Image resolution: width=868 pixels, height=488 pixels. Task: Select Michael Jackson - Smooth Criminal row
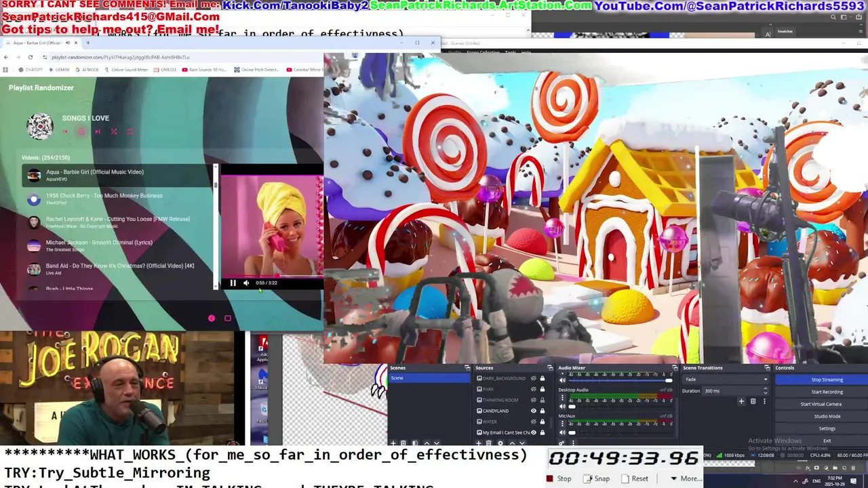(117, 245)
